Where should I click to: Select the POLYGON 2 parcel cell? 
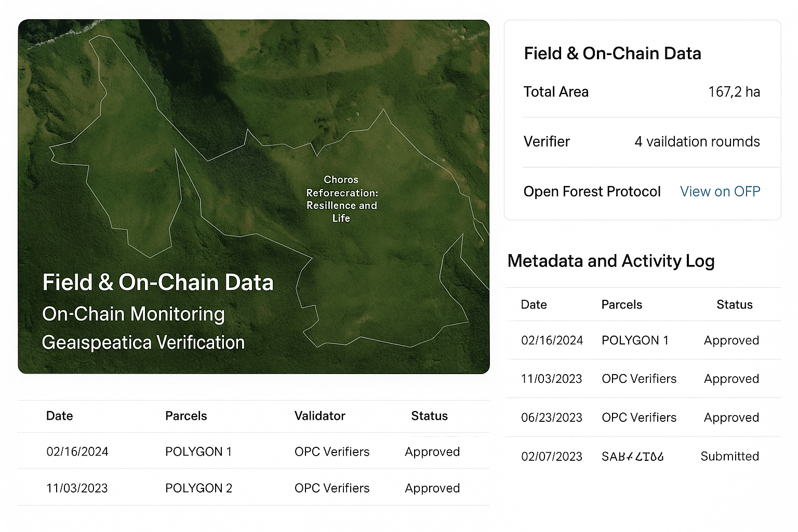(x=198, y=488)
